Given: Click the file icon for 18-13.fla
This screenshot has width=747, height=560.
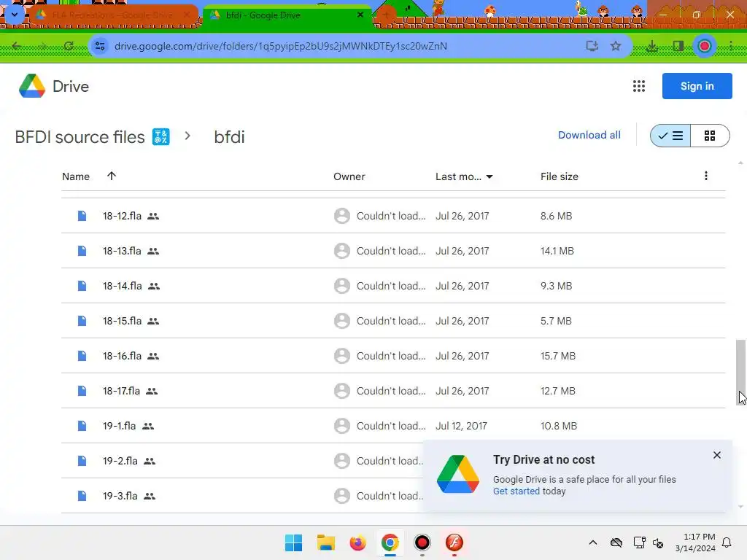Looking at the screenshot, I should click(82, 251).
